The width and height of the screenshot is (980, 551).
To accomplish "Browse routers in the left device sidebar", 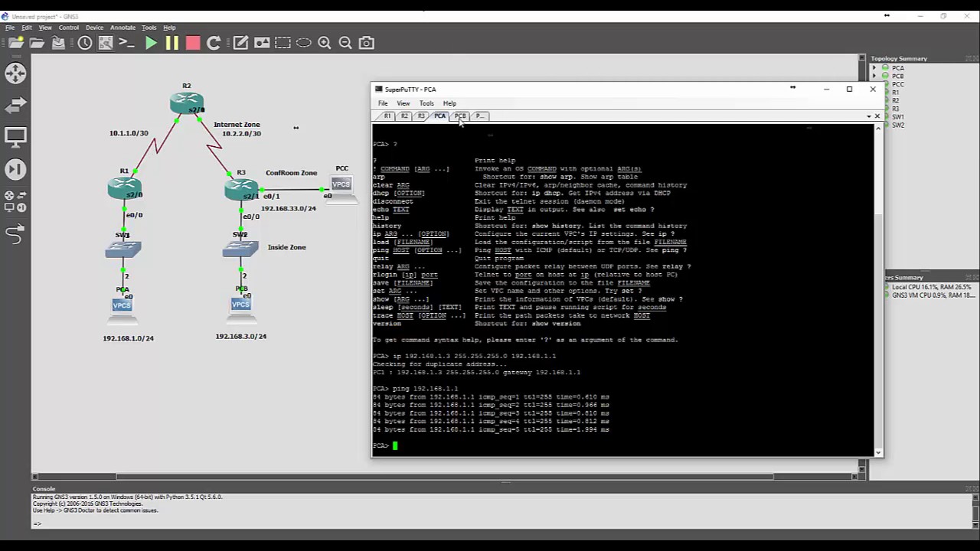I will pos(15,73).
